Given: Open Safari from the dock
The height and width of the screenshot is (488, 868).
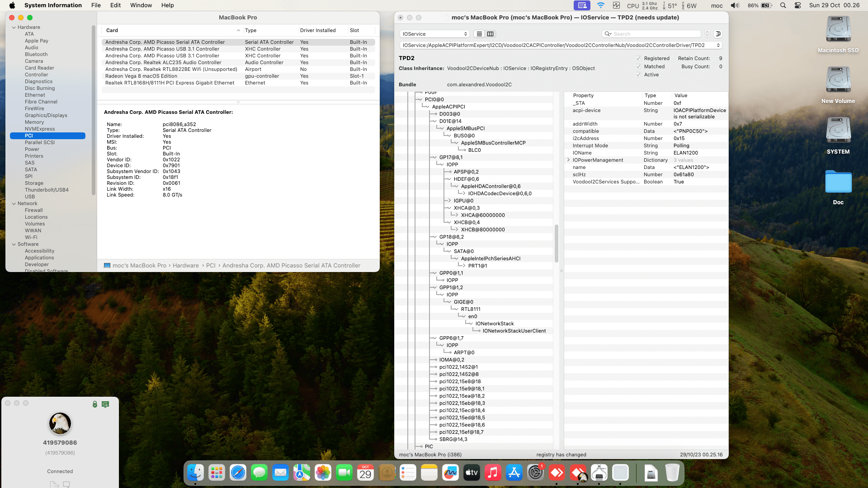Looking at the screenshot, I should click(238, 473).
